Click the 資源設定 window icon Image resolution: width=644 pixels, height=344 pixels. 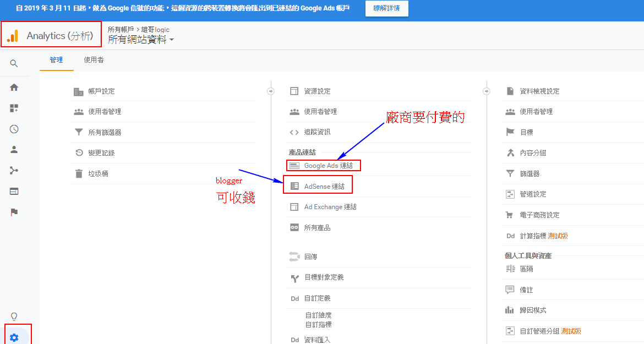click(x=294, y=91)
